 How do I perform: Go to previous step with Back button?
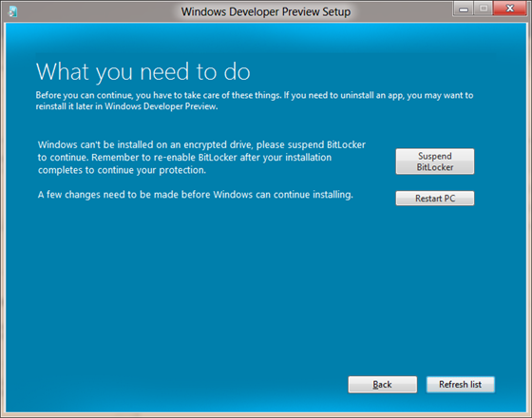point(382,385)
